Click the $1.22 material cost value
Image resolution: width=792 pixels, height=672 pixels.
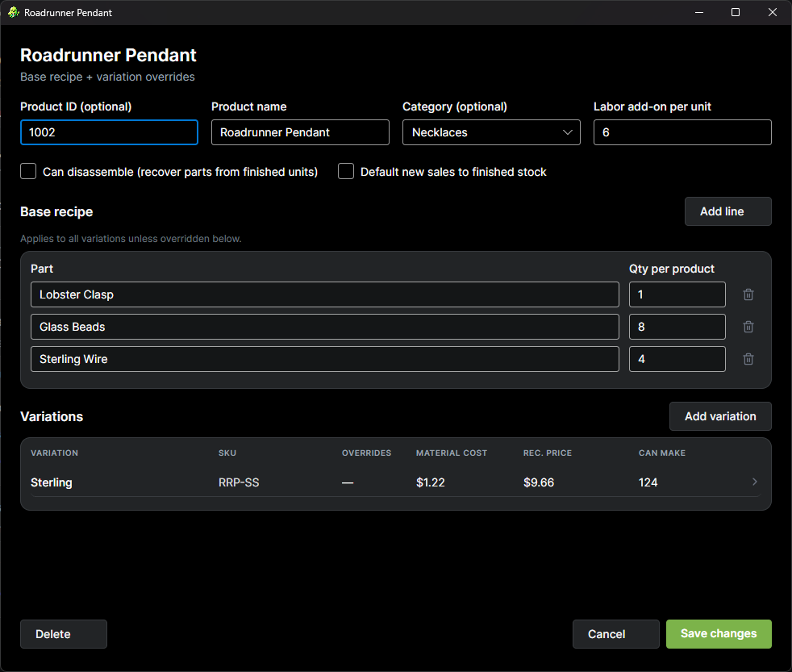[x=431, y=482]
